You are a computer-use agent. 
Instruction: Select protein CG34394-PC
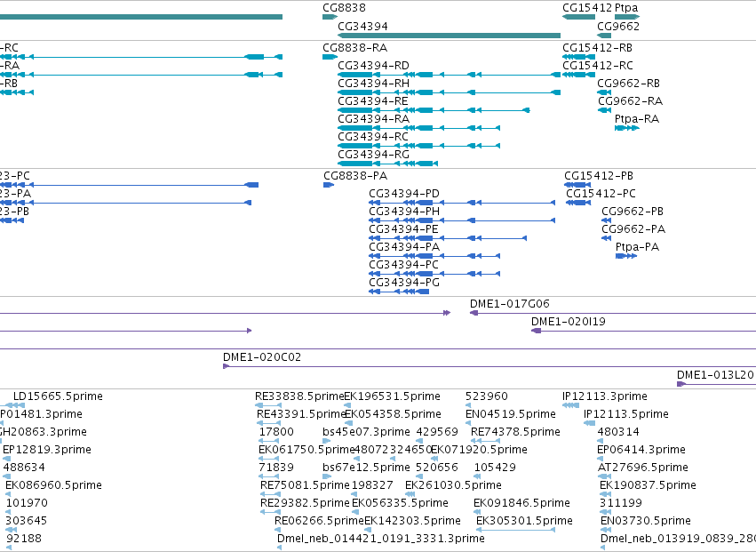pyautogui.click(x=403, y=266)
